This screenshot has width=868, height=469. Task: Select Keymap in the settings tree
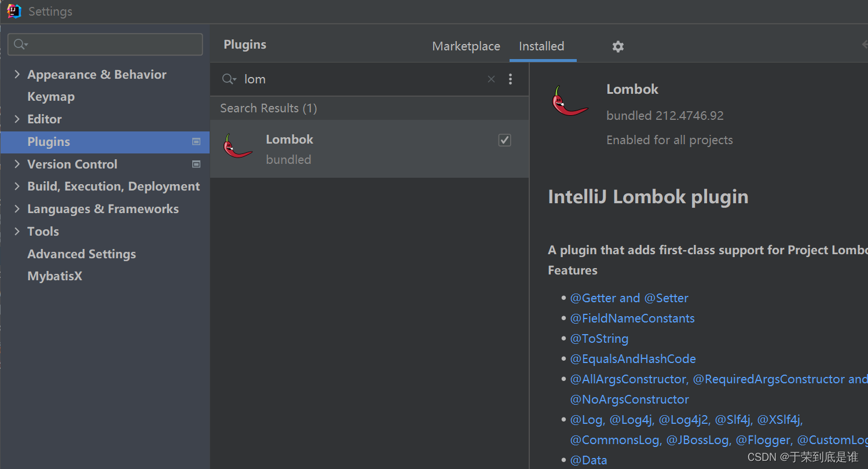pyautogui.click(x=51, y=97)
